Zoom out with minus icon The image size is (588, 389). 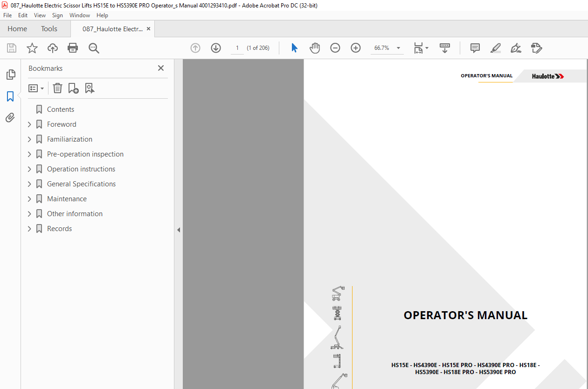coord(335,48)
